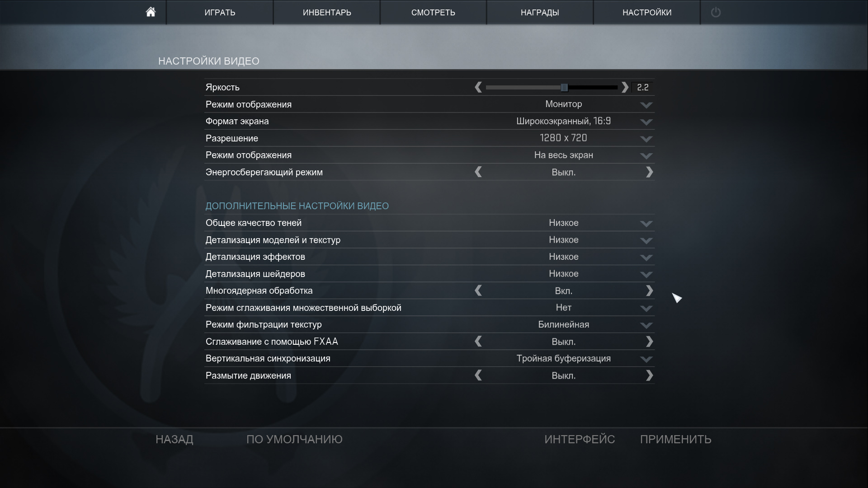Click right arrow for Сглаживание с помощью FXAA
Viewport: 868px width, 488px height.
pyautogui.click(x=649, y=342)
